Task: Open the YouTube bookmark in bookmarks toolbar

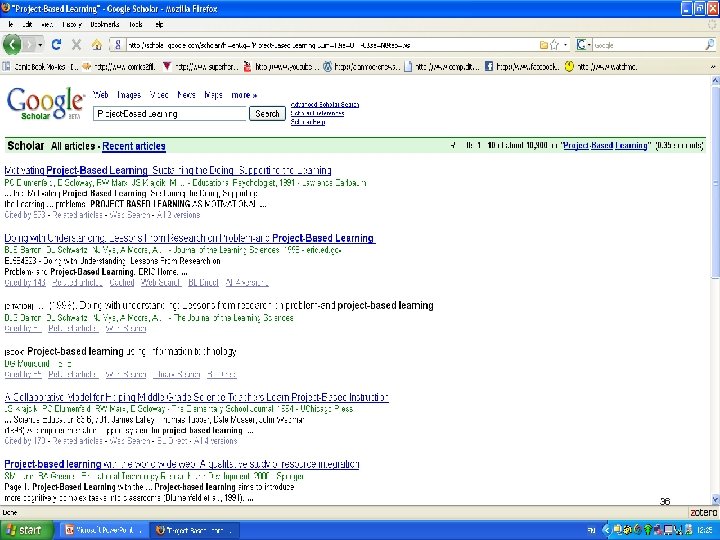Action: [x=281, y=67]
